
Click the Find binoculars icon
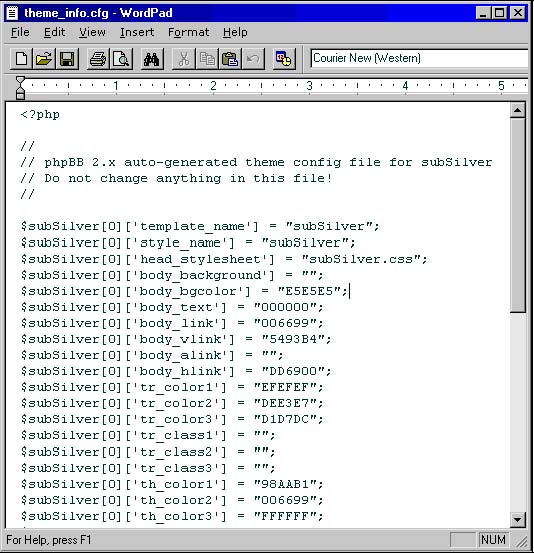(x=151, y=59)
